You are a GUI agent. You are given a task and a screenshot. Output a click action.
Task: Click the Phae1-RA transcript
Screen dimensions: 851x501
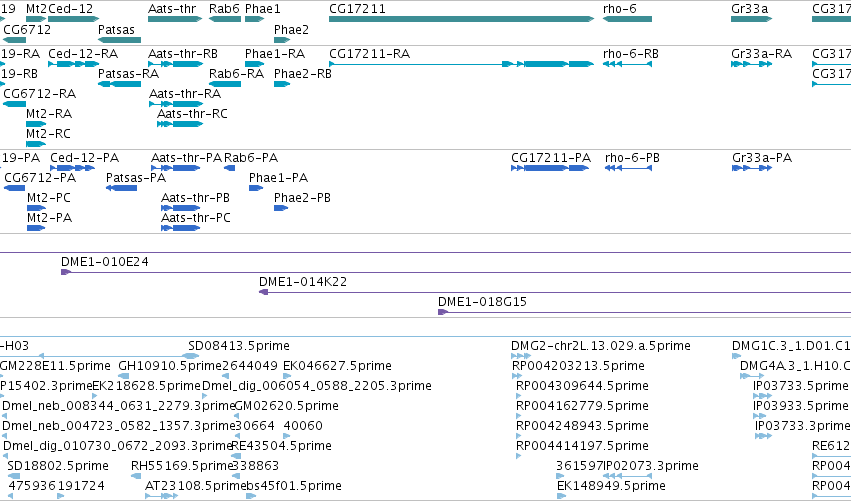pos(255,64)
